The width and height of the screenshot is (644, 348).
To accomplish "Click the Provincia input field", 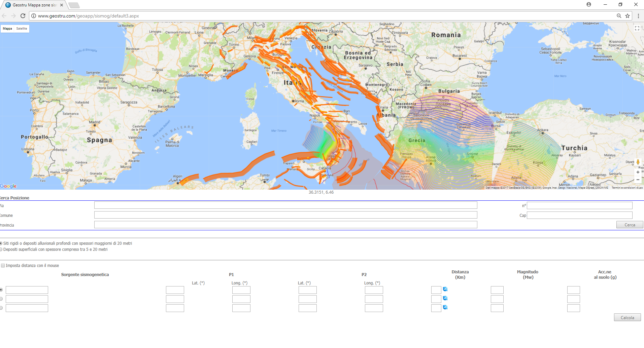I will tap(285, 225).
